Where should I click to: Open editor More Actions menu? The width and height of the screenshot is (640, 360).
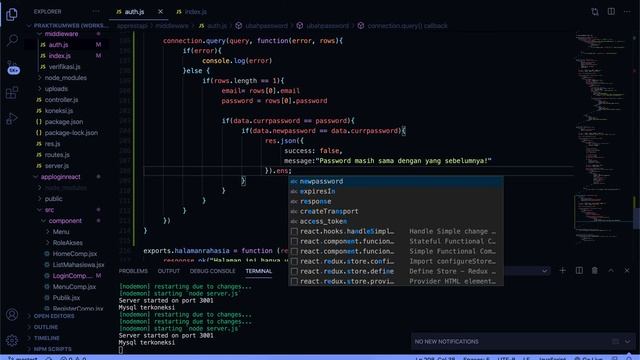(x=627, y=11)
